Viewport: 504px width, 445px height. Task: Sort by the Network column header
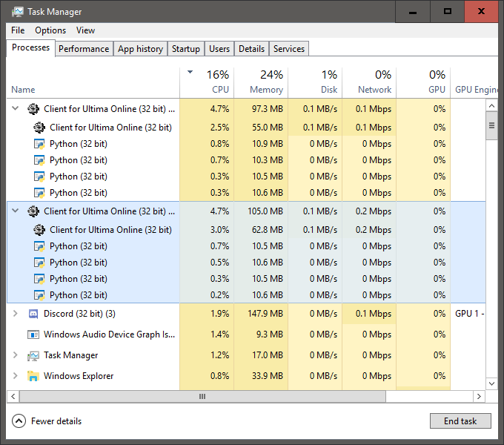click(369, 82)
